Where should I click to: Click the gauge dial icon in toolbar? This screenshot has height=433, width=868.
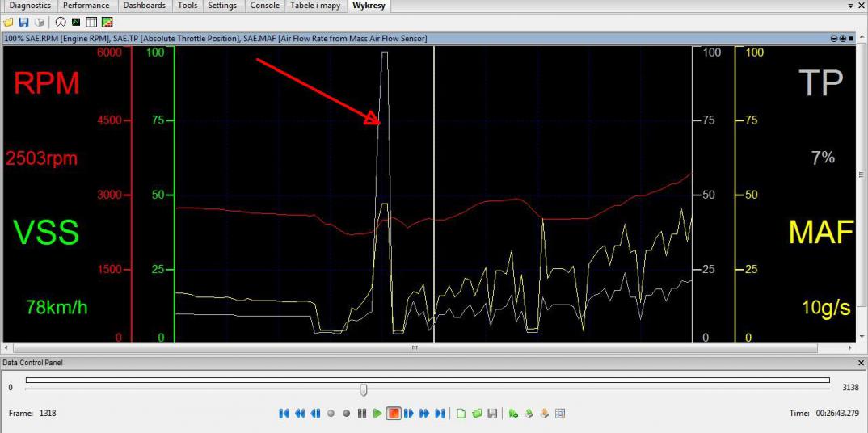pos(61,22)
